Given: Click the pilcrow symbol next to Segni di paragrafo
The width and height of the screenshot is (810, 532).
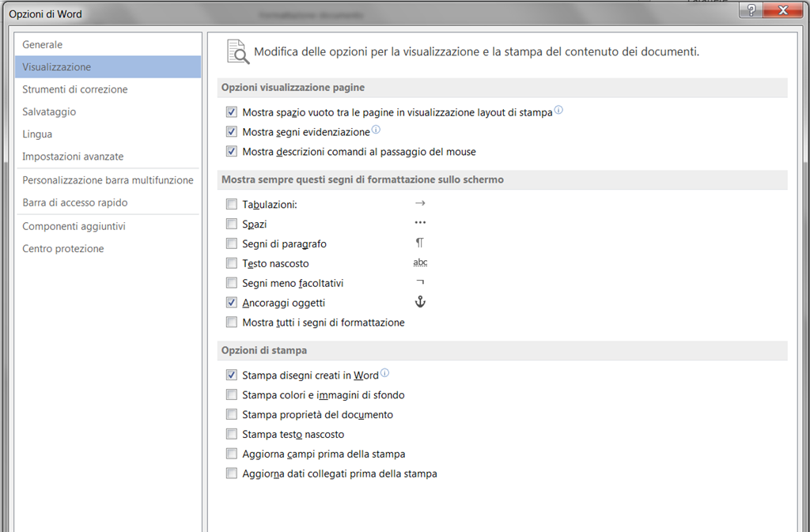Looking at the screenshot, I should 420,243.
